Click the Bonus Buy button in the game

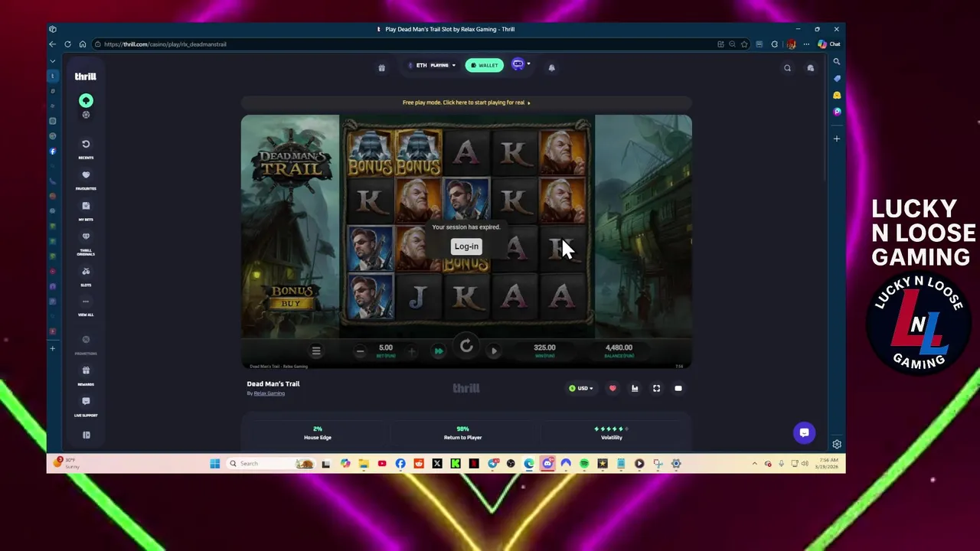(291, 296)
